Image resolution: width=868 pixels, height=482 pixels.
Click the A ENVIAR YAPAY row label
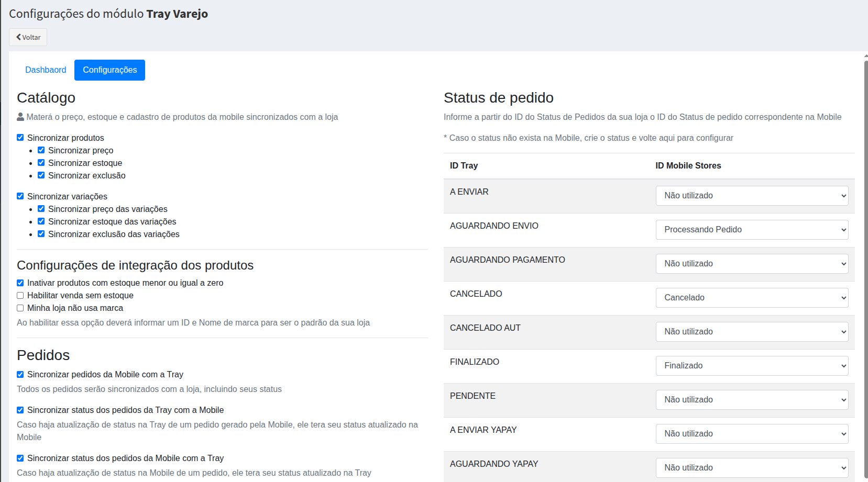tap(483, 430)
